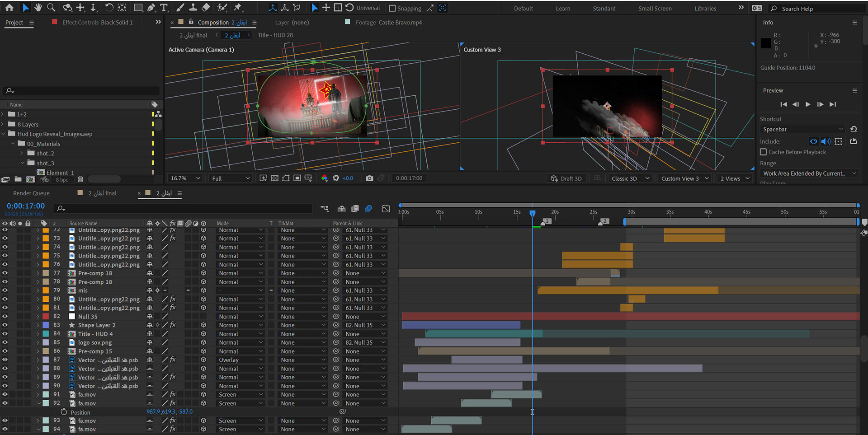This screenshot has width=868, height=435.
Task: Click the red label swatch of Null 35
Action: point(46,317)
